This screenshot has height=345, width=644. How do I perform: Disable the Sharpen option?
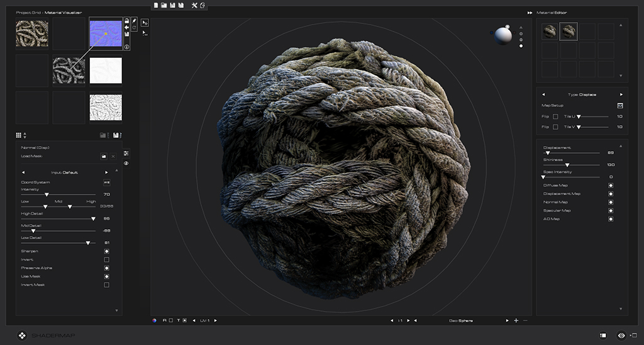point(106,251)
